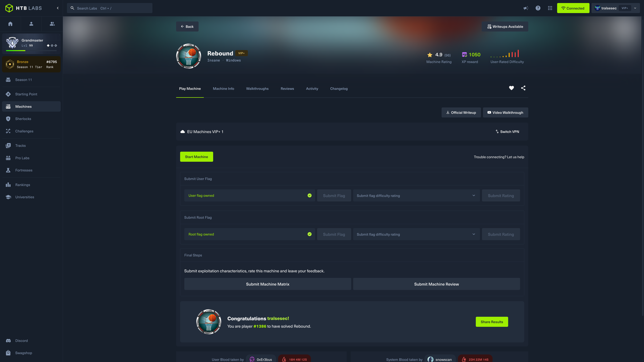Image resolution: width=644 pixels, height=362 pixels.
Task: Click the Root flag owned field
Action: coord(250,234)
